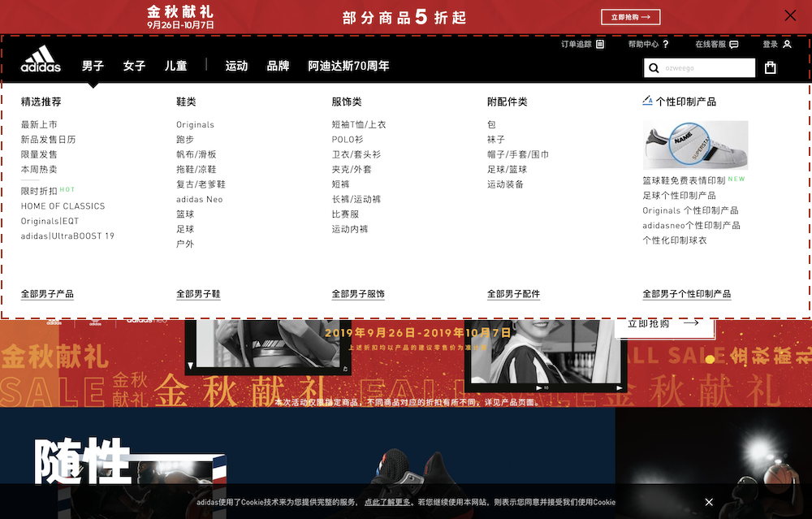Select 足球 shoes category
This screenshot has height=519, width=812.
[185, 230]
